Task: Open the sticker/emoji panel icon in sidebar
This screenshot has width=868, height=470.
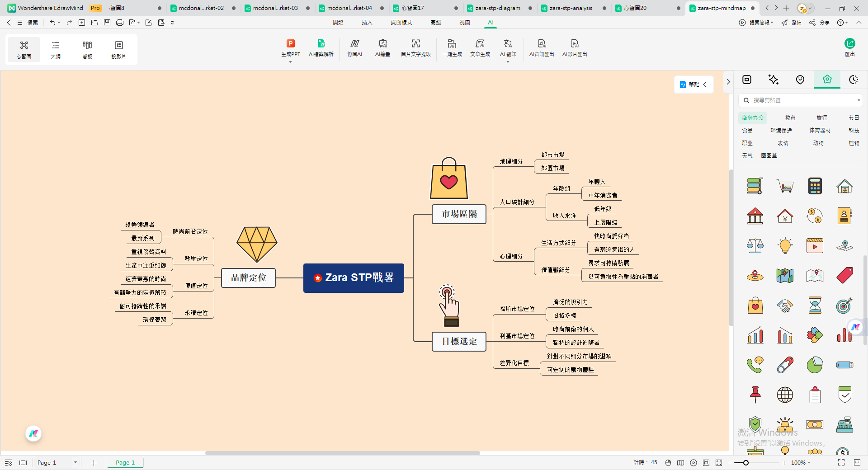Action: (800, 80)
